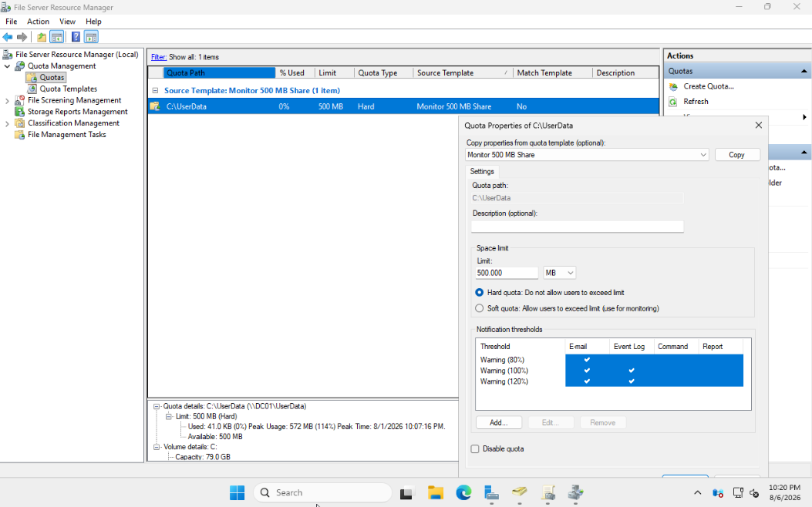
Task: Show hidden system tray icons chevron
Action: 698,493
